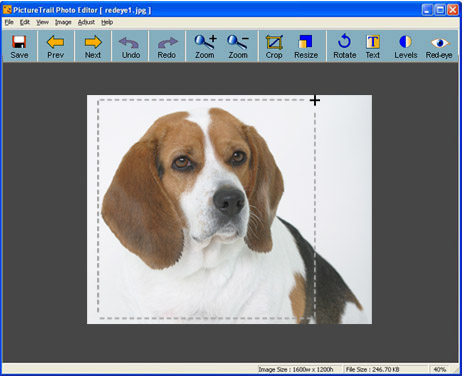This screenshot has width=463, height=377.
Task: Go to next image with Next arrow
Action: point(93,46)
